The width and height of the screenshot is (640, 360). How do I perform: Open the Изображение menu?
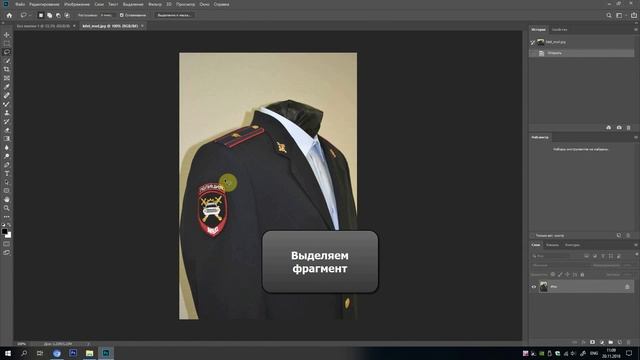(77, 4)
